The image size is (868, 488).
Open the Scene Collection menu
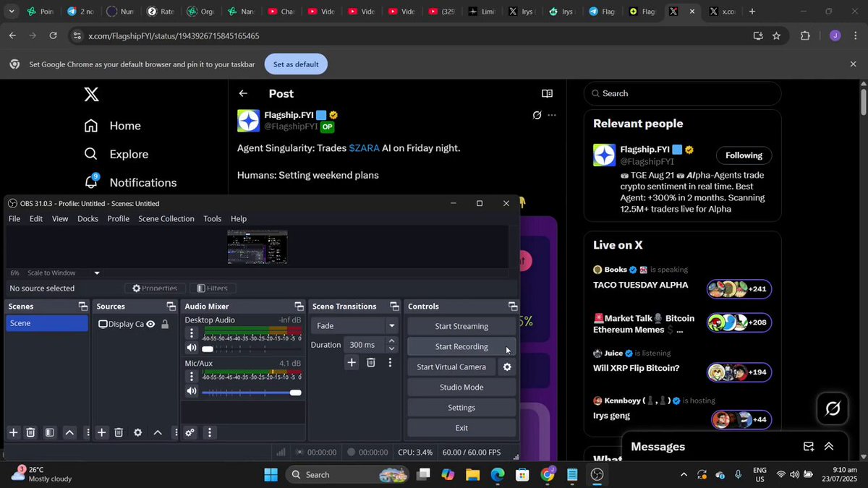coord(166,218)
